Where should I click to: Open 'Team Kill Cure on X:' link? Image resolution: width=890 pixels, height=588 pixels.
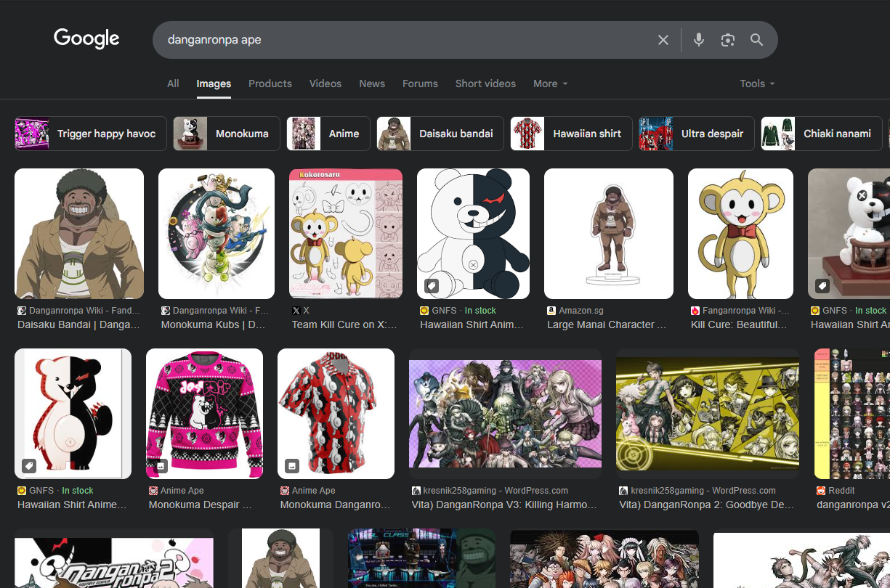coord(345,324)
